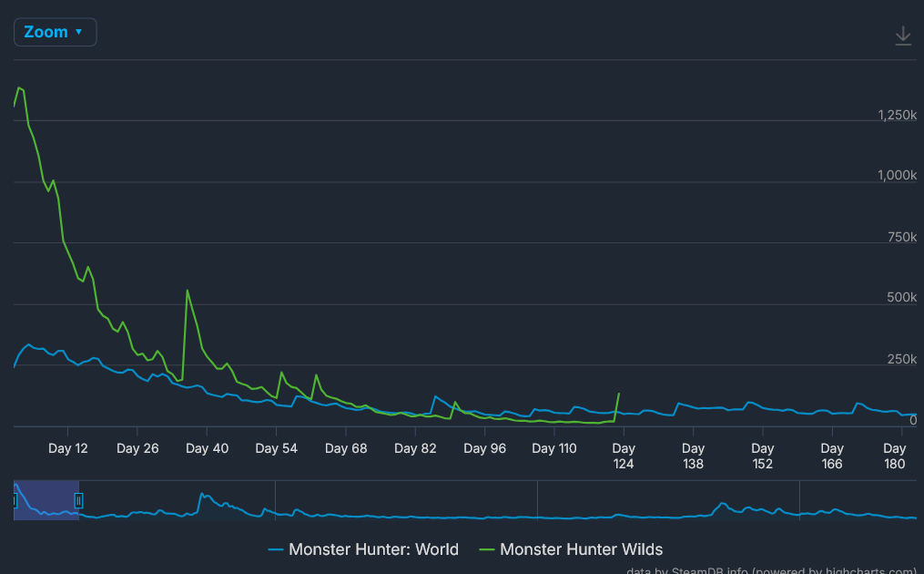Click the 750k y-axis label

click(902, 237)
